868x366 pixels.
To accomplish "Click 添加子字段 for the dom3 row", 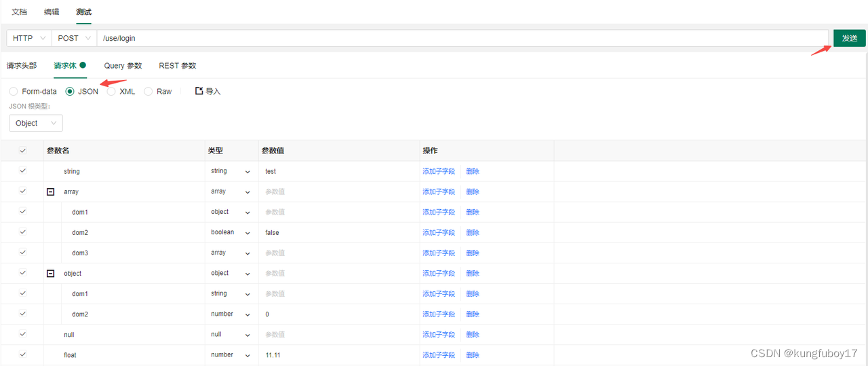I will (439, 253).
